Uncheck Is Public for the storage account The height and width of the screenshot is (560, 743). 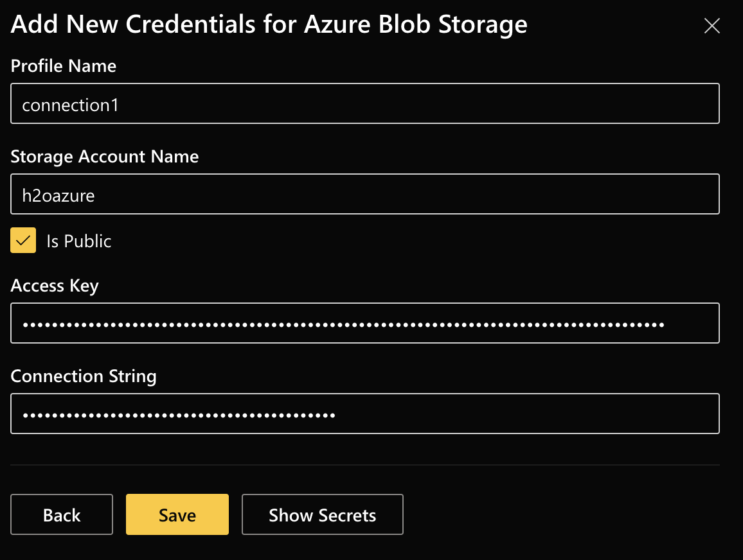(x=23, y=240)
